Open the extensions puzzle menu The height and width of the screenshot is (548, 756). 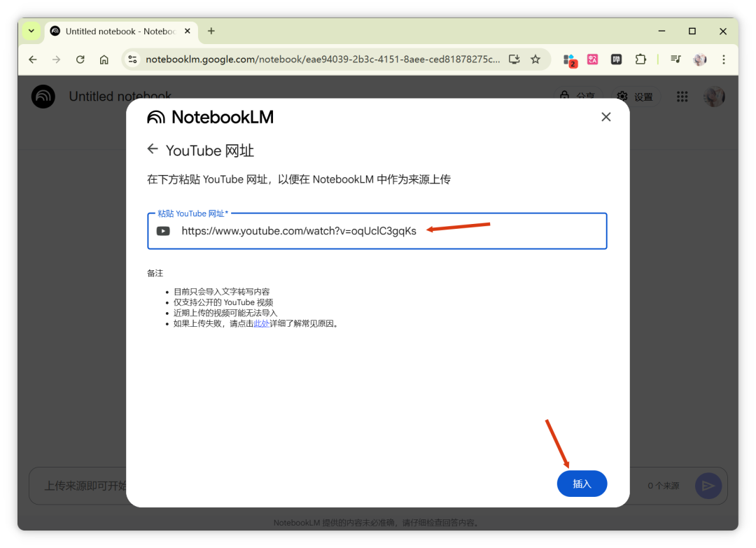(640, 59)
